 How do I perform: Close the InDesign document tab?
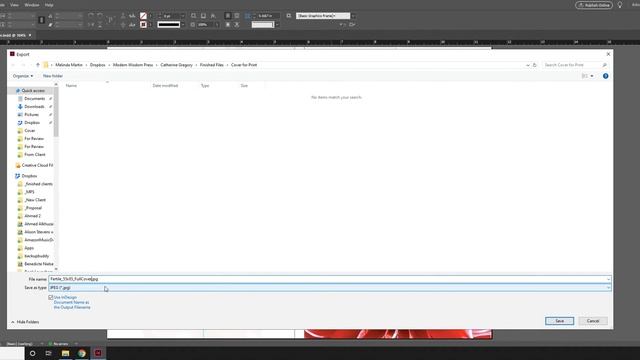click(30, 35)
